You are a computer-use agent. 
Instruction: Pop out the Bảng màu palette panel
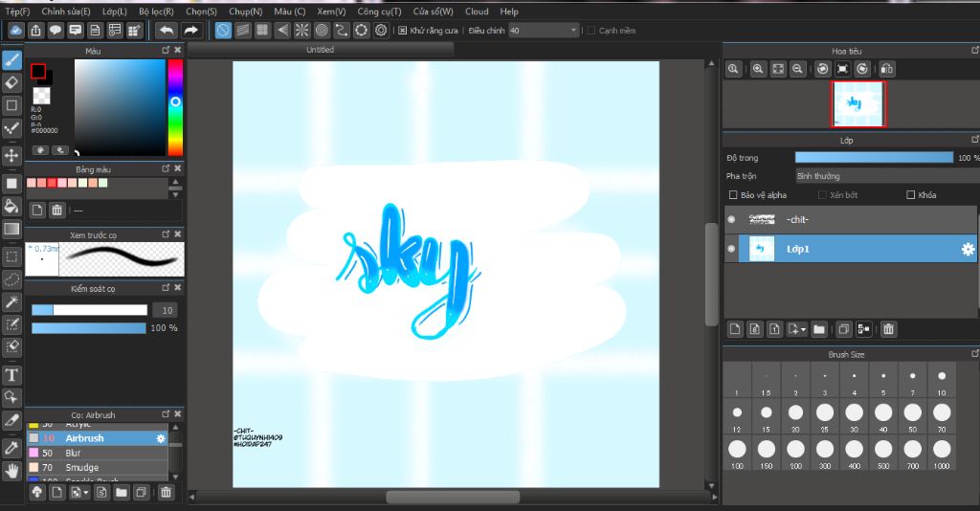pos(166,168)
